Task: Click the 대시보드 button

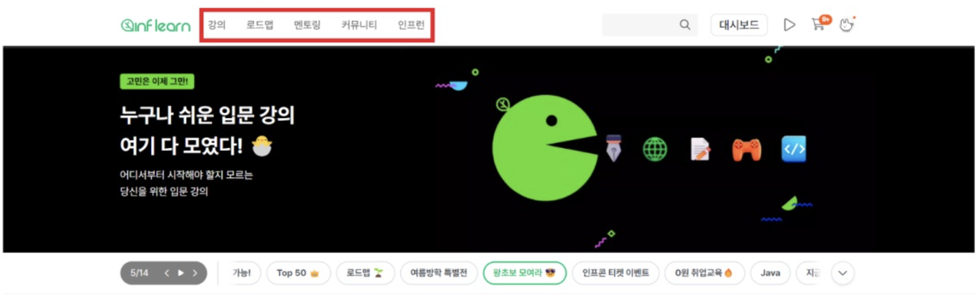Action: pos(739,25)
